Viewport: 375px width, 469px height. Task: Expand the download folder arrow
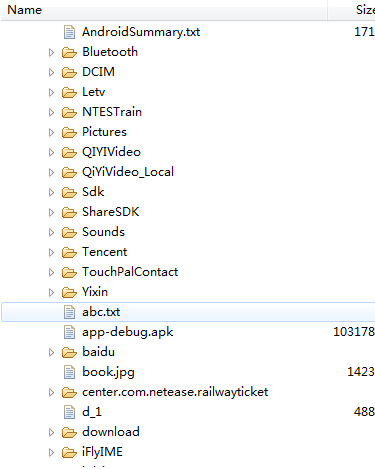coord(51,432)
